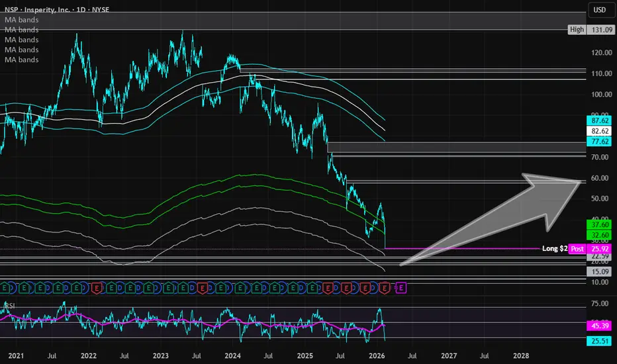Select the High price tag label

[x=577, y=30]
